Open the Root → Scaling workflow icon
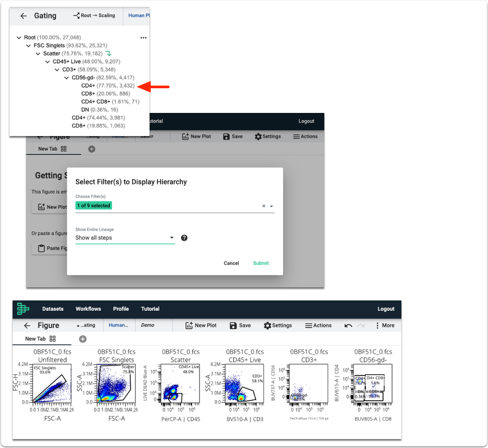The image size is (488, 448). click(x=76, y=15)
